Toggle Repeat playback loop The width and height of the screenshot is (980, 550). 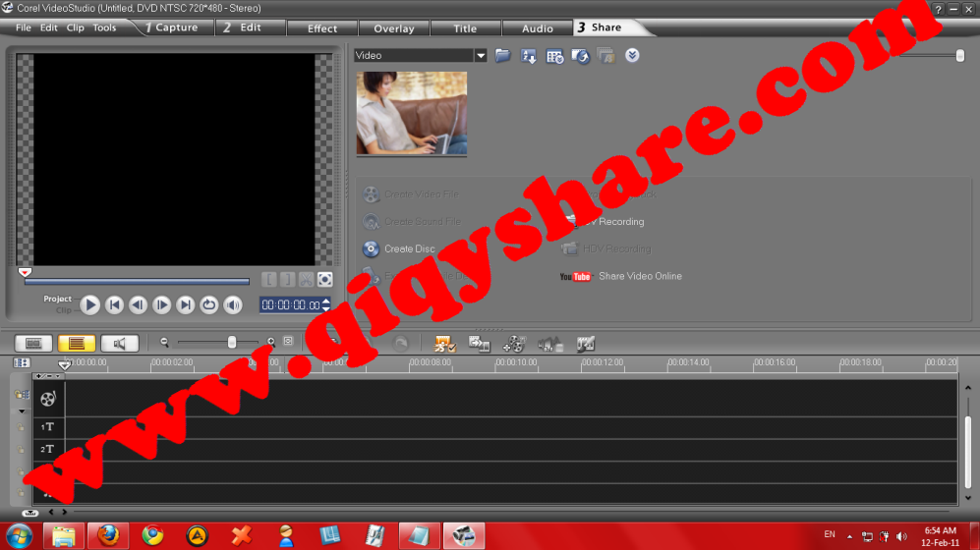[x=209, y=304]
